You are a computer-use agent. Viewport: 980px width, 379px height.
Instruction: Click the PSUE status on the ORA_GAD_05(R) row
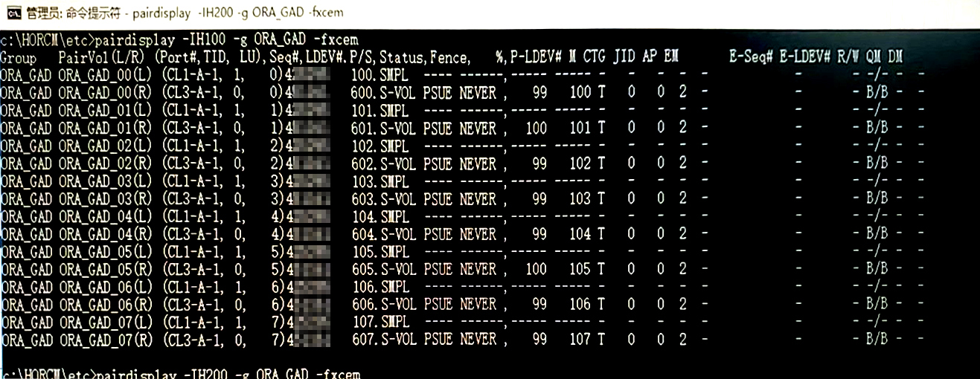(438, 269)
